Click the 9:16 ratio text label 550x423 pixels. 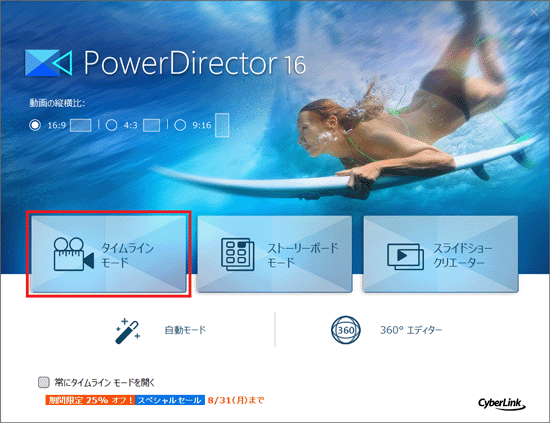202,125
